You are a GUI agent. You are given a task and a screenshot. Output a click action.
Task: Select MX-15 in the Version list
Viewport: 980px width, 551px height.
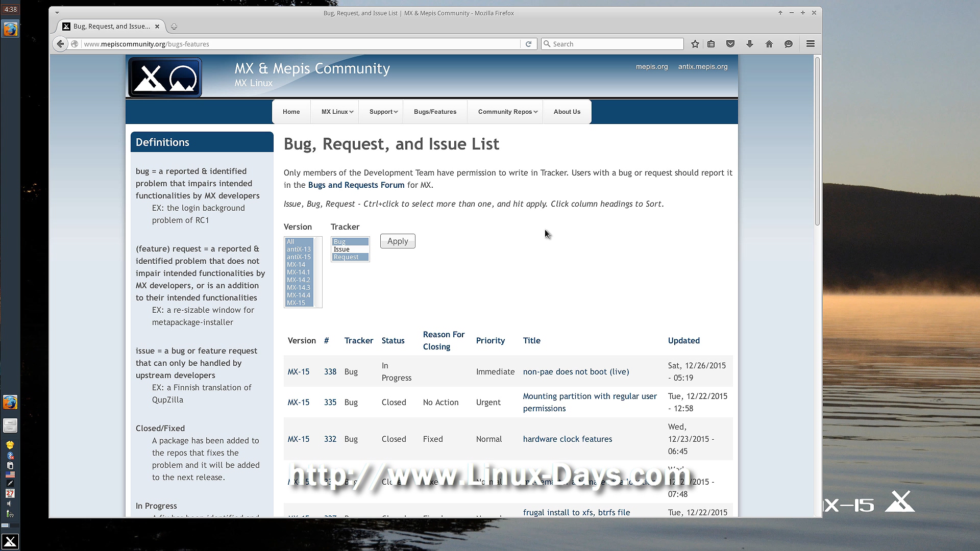click(300, 303)
